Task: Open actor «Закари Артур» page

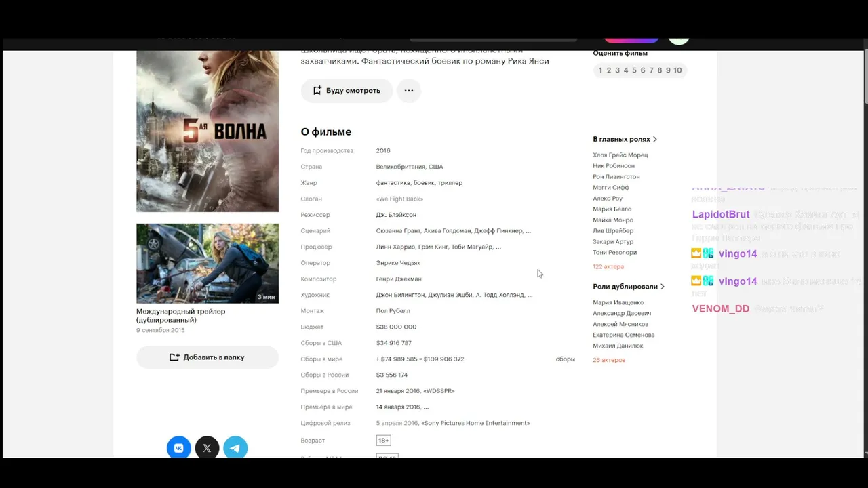Action: point(613,242)
